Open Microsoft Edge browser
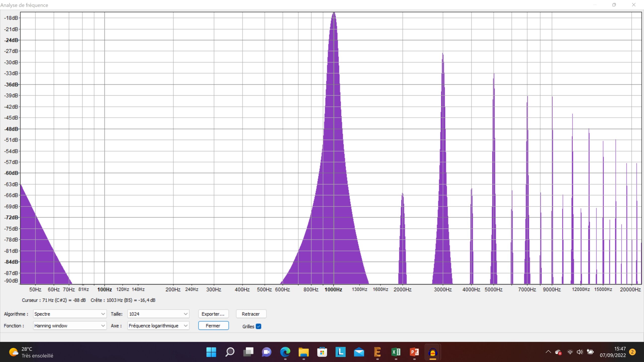This screenshot has height=362, width=644. point(285,352)
